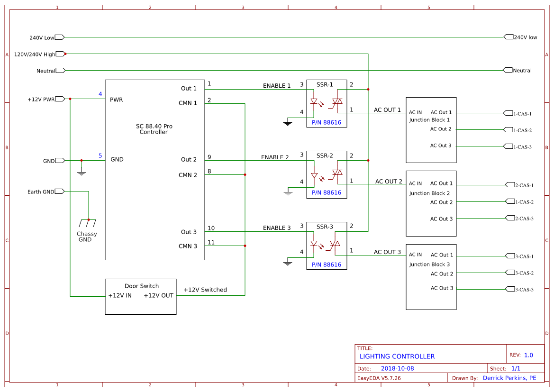This screenshot has height=392, width=554.
Task: Click the AC OUT 3 net label
Action: tap(387, 252)
